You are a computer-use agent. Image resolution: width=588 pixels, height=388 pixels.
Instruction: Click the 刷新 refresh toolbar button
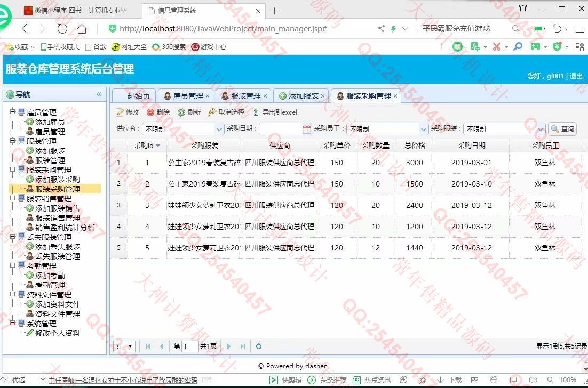[x=189, y=112]
